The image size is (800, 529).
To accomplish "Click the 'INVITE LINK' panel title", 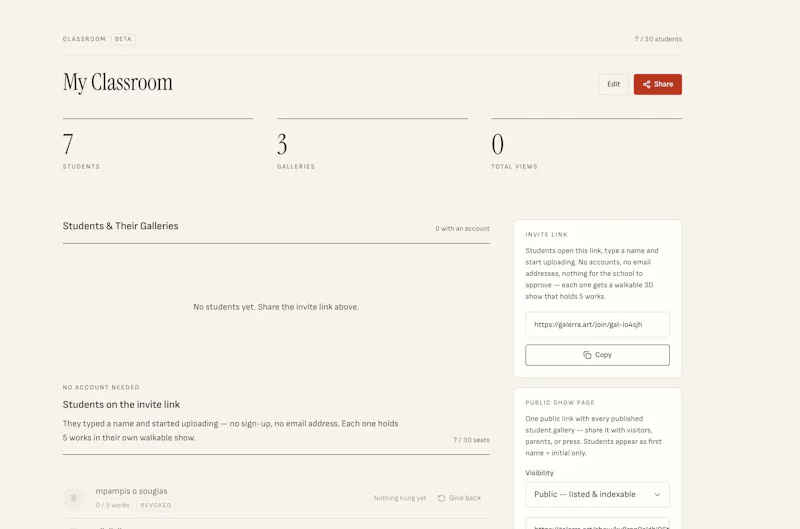I will (546, 235).
